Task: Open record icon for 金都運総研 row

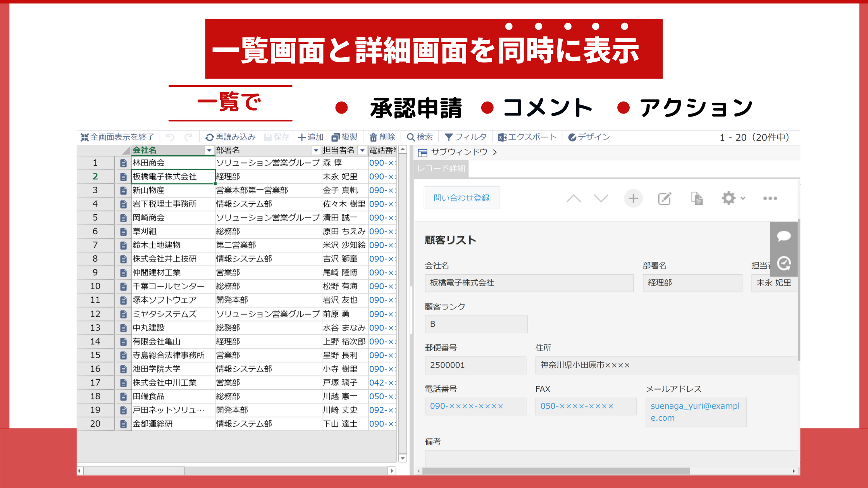Action: 123,424
